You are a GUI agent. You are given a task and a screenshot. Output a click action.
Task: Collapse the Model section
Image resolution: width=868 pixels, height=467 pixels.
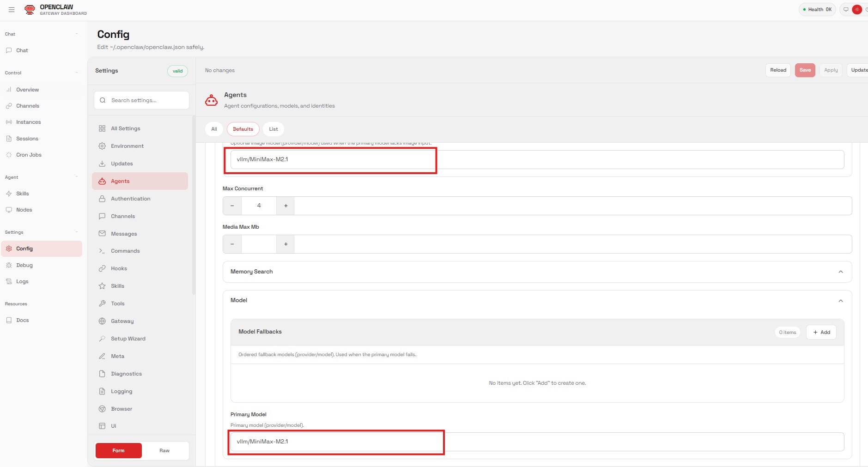(840, 301)
